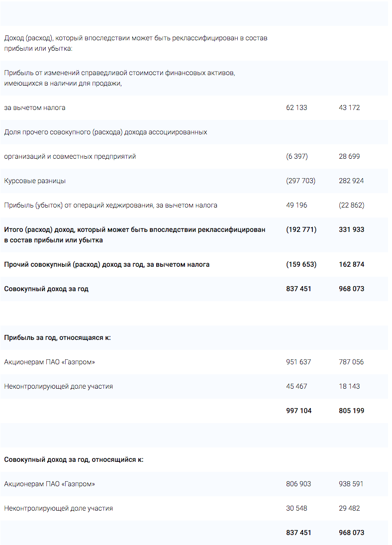Select the 951 637 shareholders profit value
392x545 pixels.
click(298, 362)
